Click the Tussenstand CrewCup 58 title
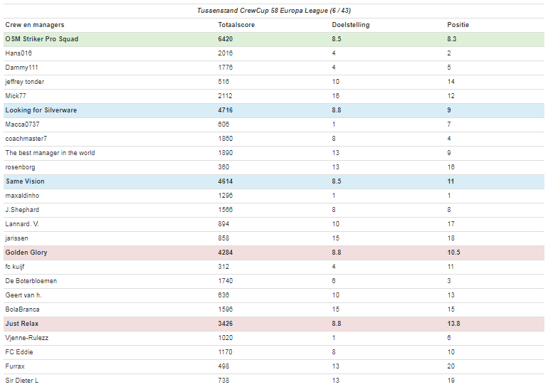 click(x=273, y=11)
